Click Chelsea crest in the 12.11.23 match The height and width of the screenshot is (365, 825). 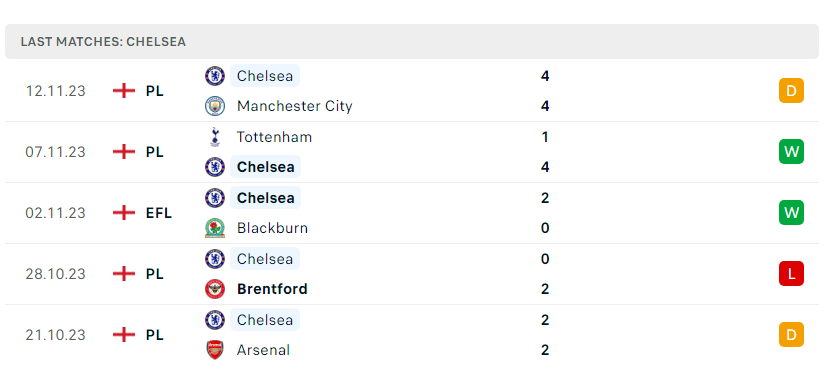[215, 76]
